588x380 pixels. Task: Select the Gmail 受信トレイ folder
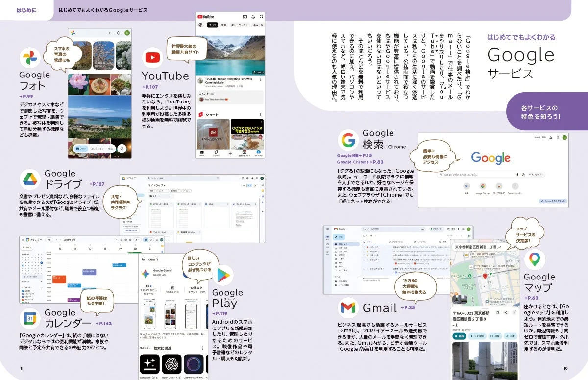pos(346,244)
